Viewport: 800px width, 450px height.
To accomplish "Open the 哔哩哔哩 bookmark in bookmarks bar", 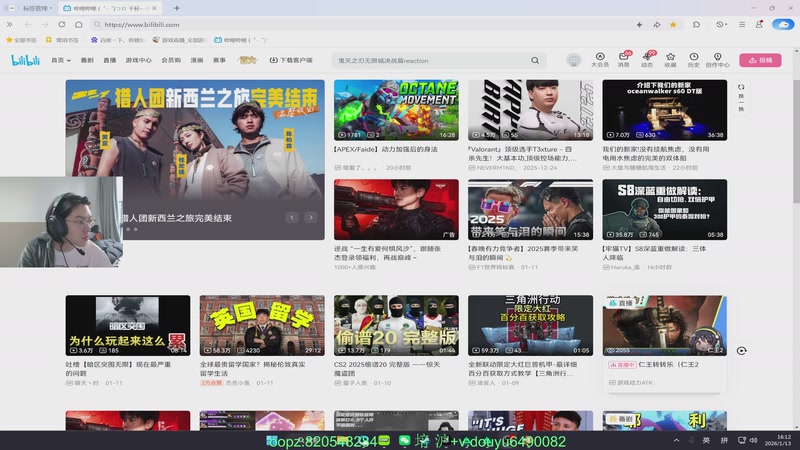I will point(242,40).
